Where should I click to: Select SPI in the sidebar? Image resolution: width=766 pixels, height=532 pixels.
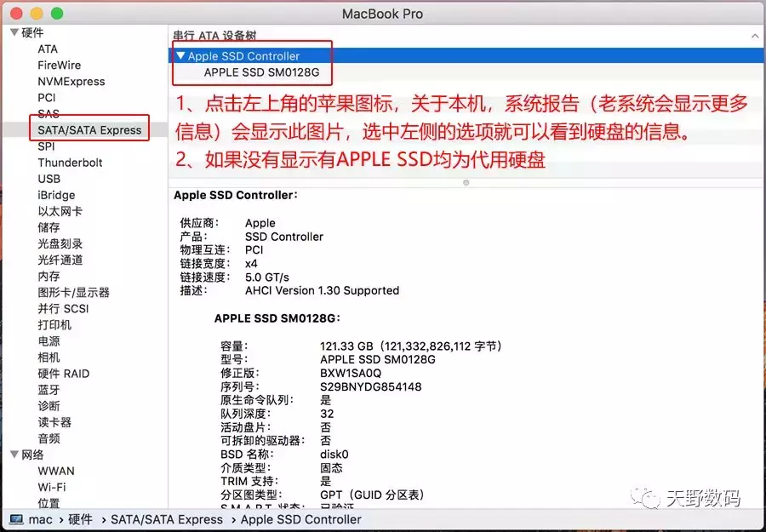pyautogui.click(x=46, y=146)
